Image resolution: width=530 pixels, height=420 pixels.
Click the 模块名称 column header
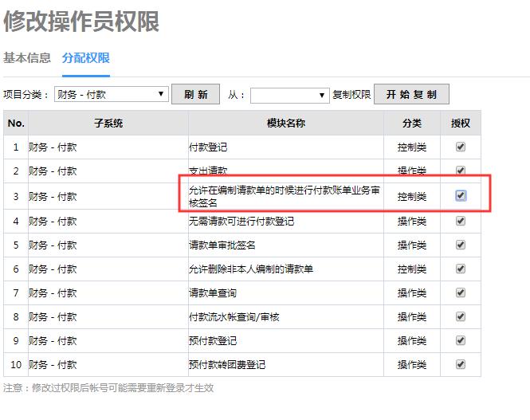(286, 124)
